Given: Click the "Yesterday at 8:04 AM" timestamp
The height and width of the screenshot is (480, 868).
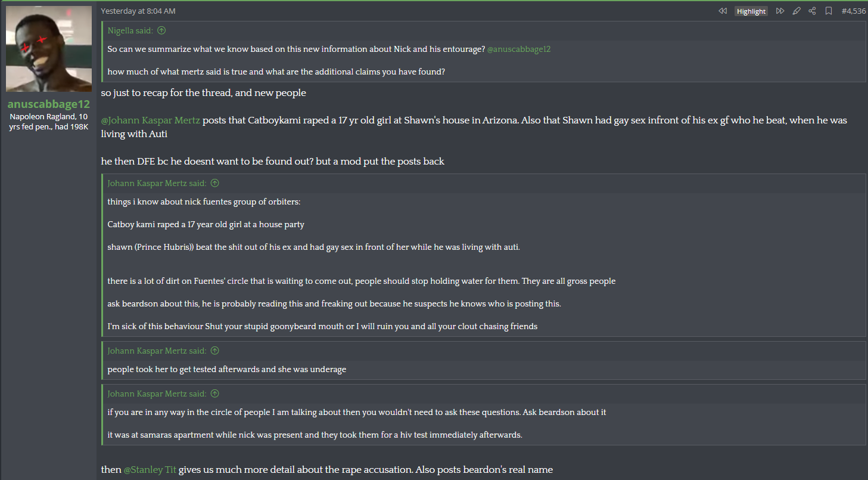Looking at the screenshot, I should (138, 11).
